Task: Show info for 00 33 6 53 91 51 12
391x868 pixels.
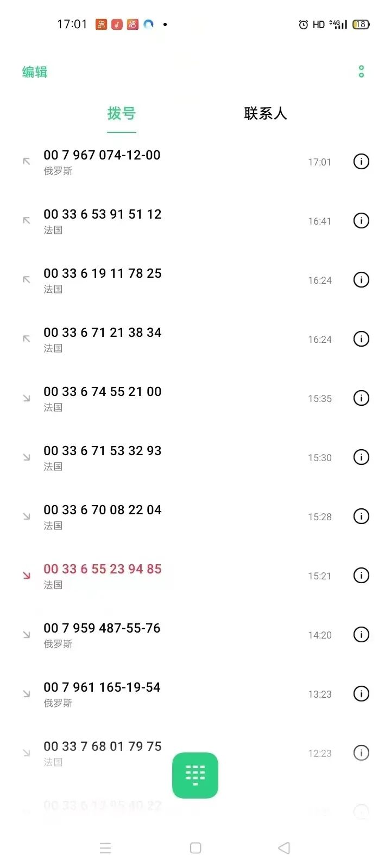Action: [361, 221]
